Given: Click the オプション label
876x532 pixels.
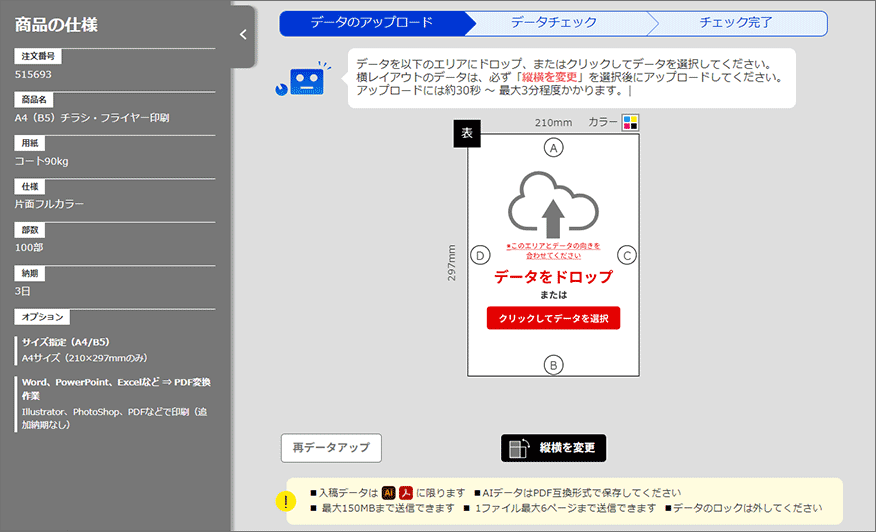Looking at the screenshot, I should click(42, 317).
